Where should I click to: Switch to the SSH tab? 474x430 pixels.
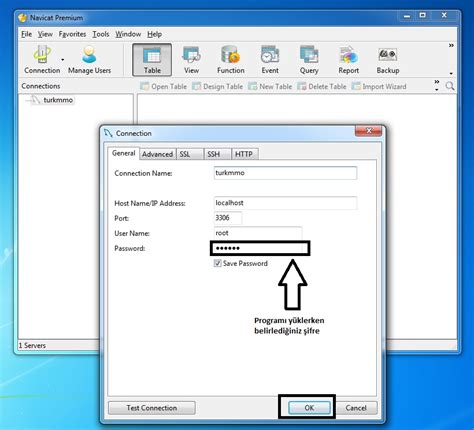coord(213,154)
